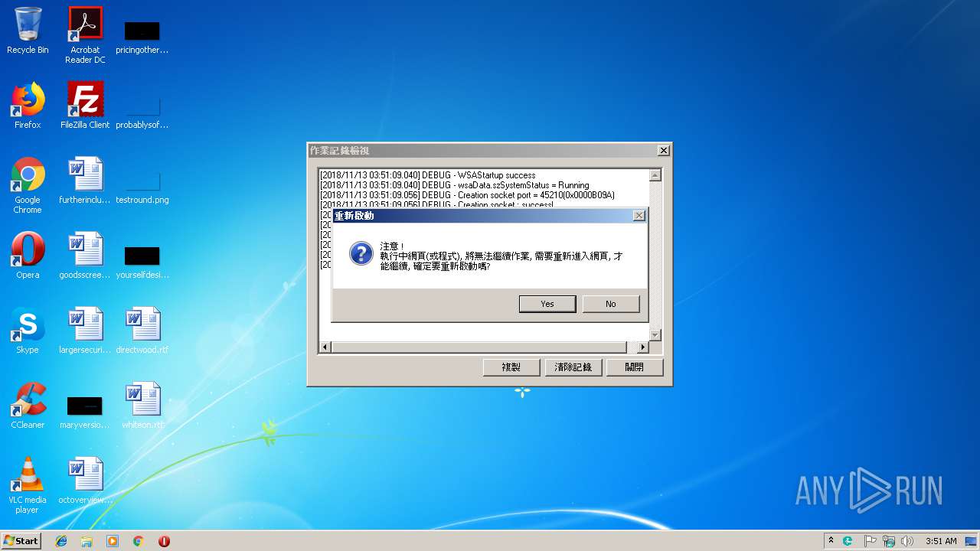
Task: Open the network tray icon
Action: pos(889,541)
